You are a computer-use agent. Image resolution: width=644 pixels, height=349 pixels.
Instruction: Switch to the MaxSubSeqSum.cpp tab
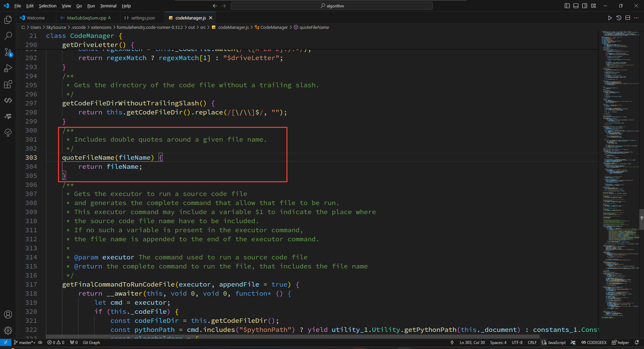coord(87,18)
